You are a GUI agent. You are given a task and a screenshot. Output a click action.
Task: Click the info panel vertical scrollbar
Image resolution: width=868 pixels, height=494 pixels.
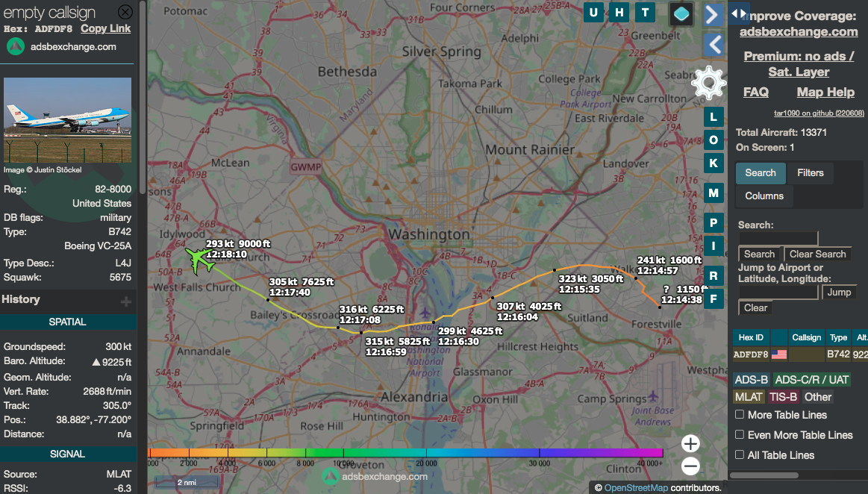[x=143, y=97]
